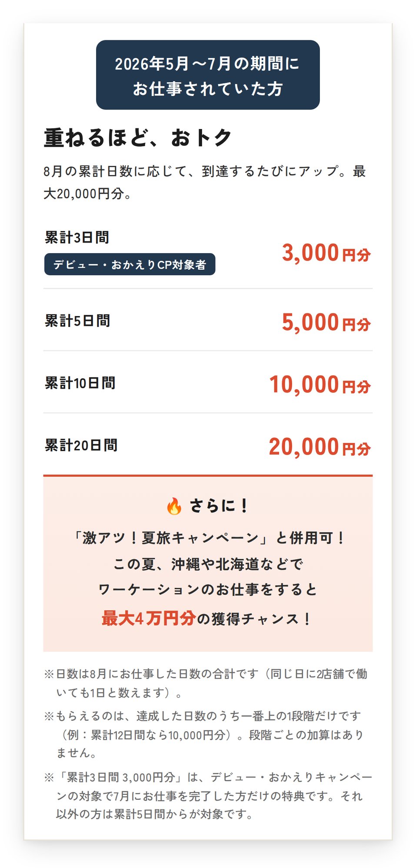Click the 激アツ！夏旅キャンペーン campaign name text
The width and height of the screenshot is (416, 868).
[x=170, y=538]
